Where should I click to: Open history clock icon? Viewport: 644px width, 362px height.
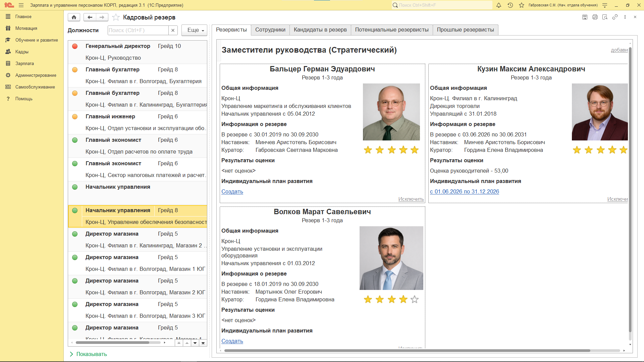pyautogui.click(x=510, y=5)
